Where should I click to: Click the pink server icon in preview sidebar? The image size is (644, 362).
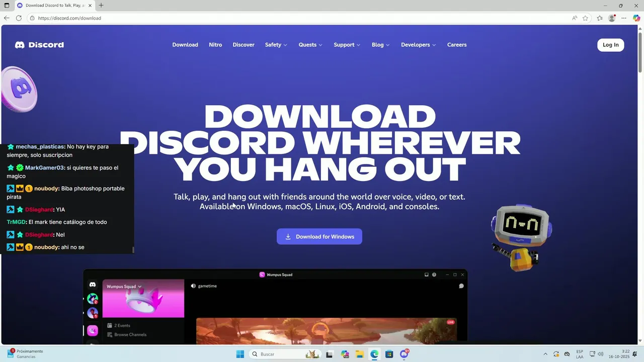tap(93, 330)
